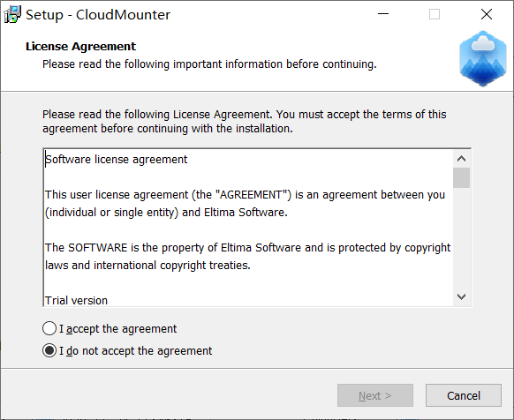Click the Next > button
The width and height of the screenshot is (514, 420).
point(375,395)
